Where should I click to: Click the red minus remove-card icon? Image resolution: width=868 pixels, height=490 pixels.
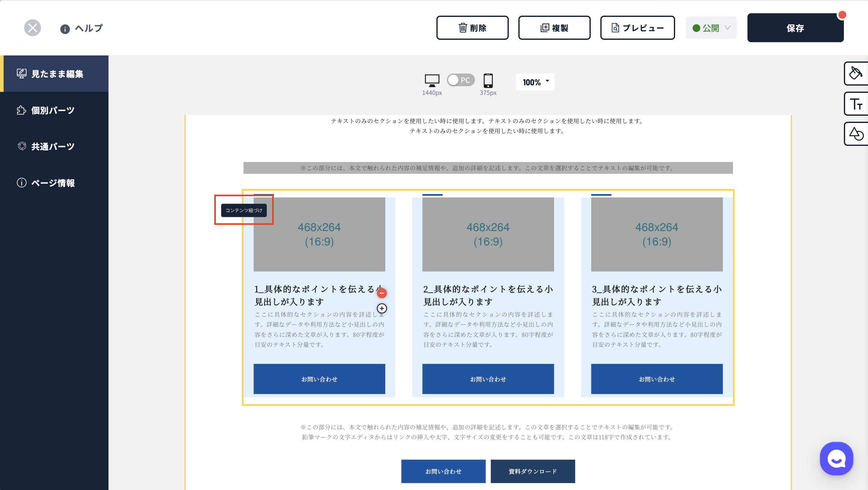point(382,293)
